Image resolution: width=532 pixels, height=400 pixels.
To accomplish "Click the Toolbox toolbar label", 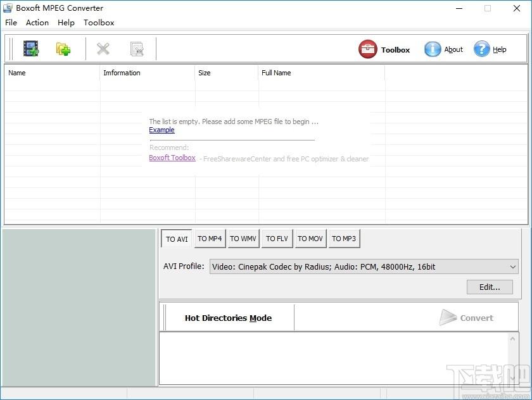I will pos(395,50).
